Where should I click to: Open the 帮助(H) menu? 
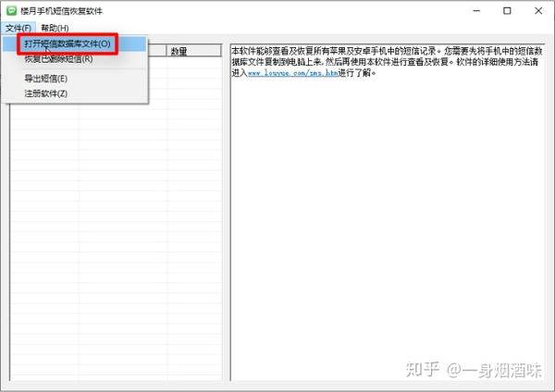coord(55,28)
